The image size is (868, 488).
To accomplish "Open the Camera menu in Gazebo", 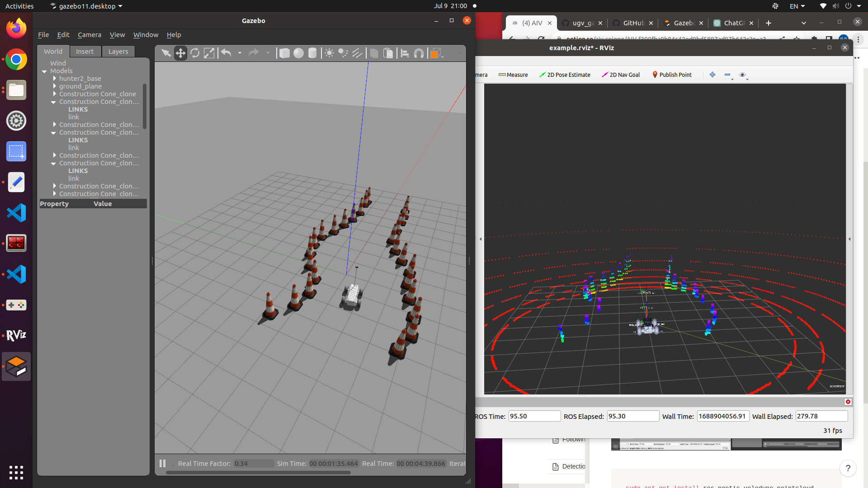I will [x=89, y=35].
